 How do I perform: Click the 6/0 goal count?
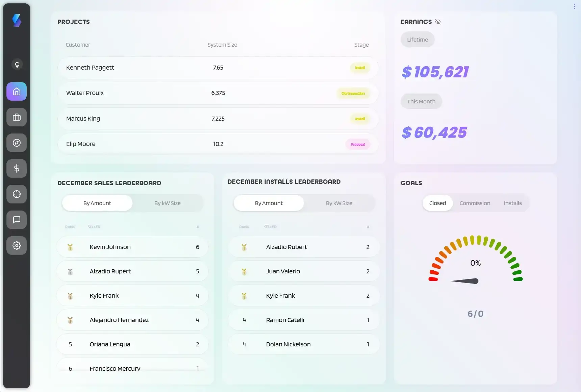pyautogui.click(x=475, y=314)
